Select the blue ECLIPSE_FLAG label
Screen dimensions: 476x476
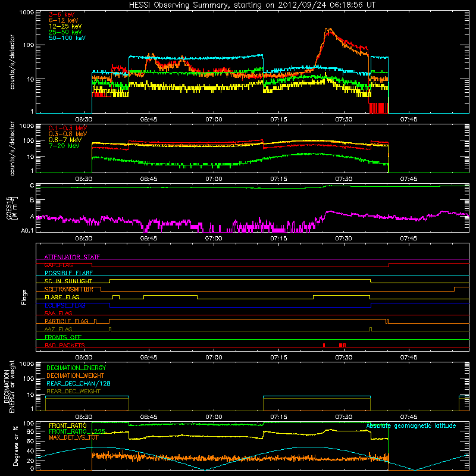[65, 305]
